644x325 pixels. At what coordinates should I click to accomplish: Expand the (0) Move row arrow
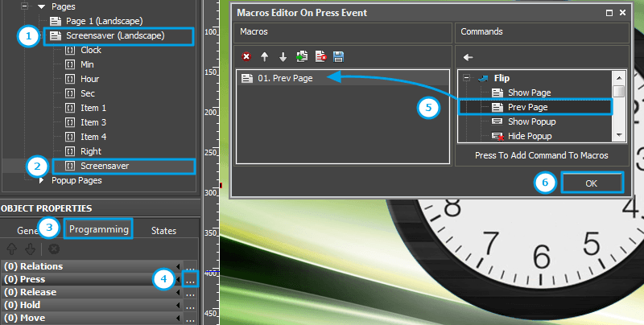pos(178,318)
